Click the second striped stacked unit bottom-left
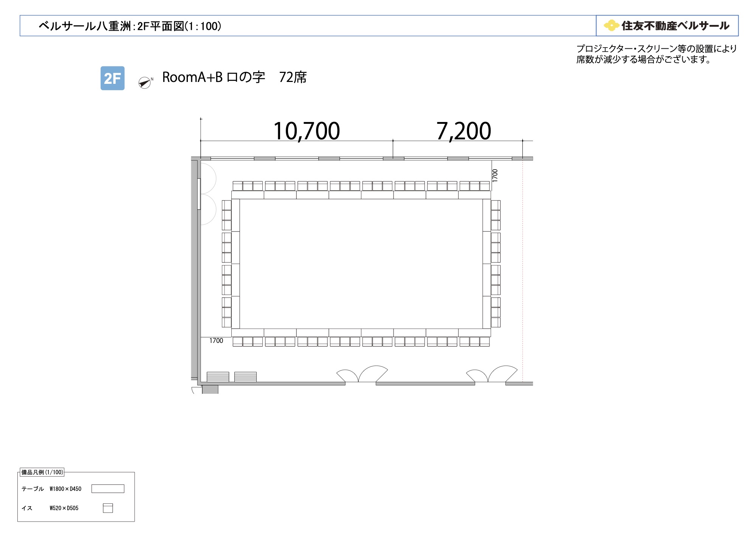The image size is (756, 534). tap(245, 377)
